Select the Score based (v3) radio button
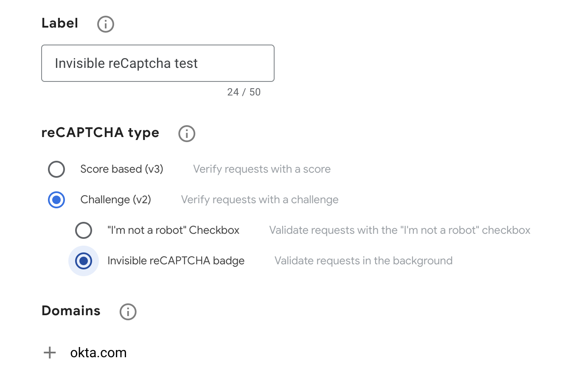This screenshot has width=567, height=392. click(56, 169)
